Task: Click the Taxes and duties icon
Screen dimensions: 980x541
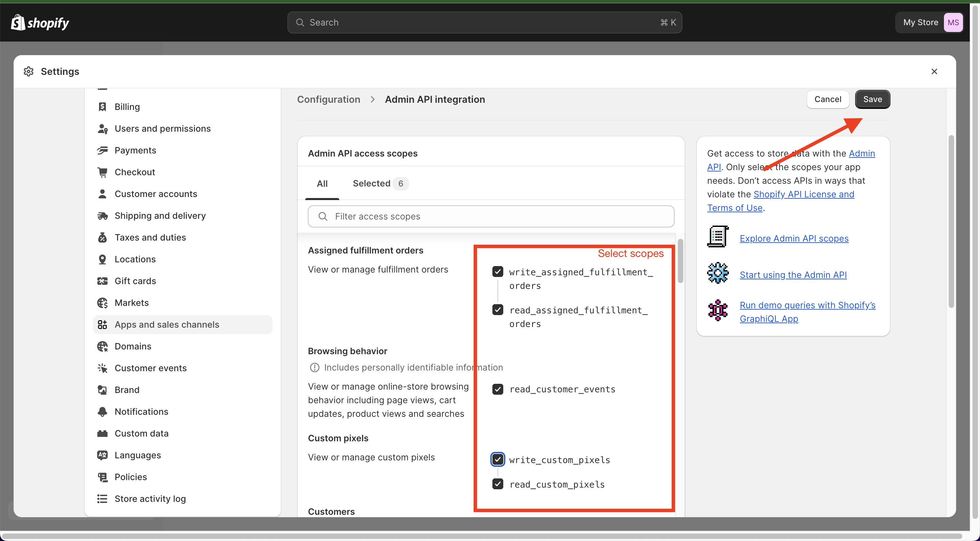Action: 102,237
